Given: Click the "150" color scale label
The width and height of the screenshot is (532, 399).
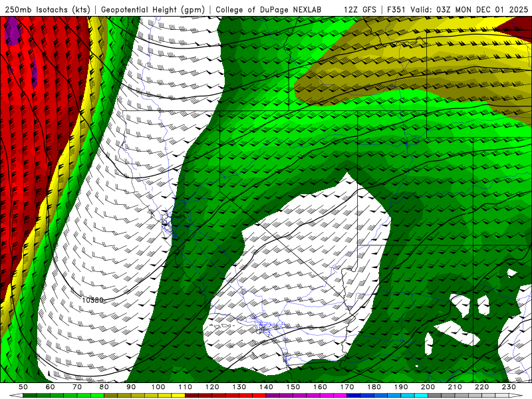Looking at the screenshot, I should [293, 387].
